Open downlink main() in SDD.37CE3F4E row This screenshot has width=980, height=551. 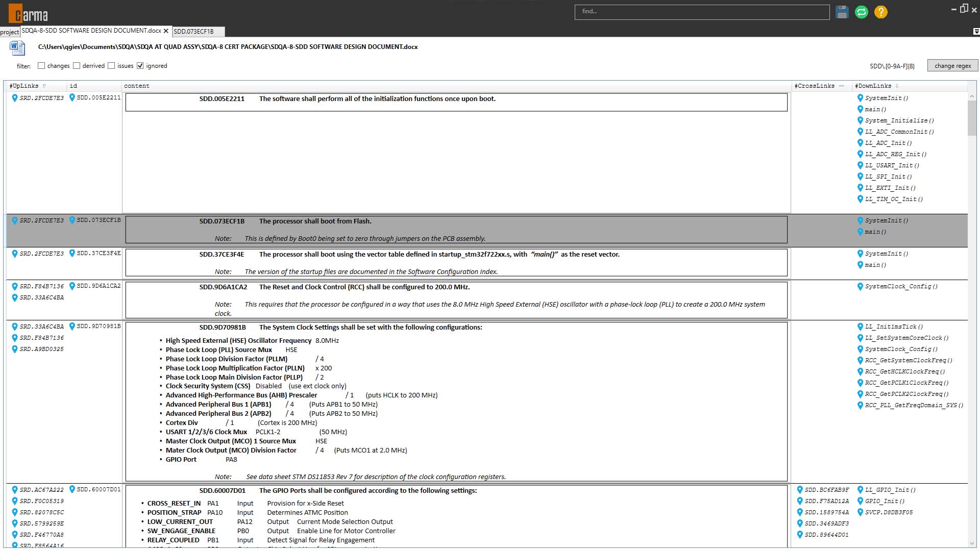tap(875, 265)
